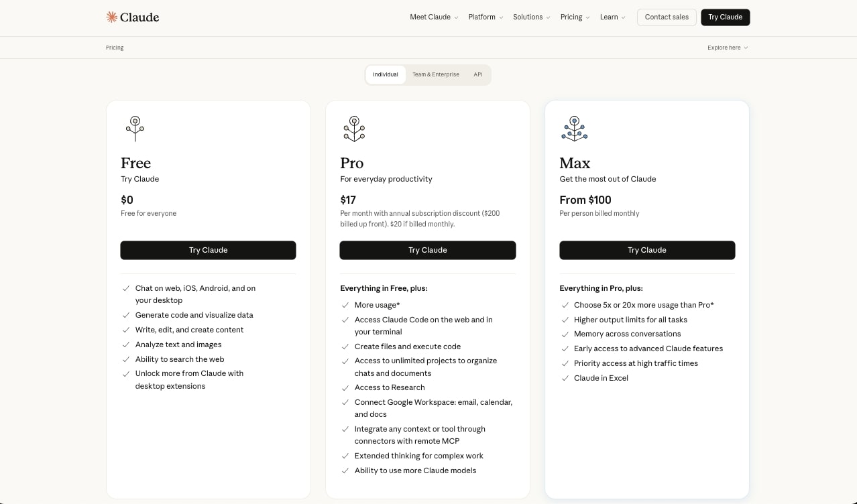Open the Solutions dropdown

531,17
